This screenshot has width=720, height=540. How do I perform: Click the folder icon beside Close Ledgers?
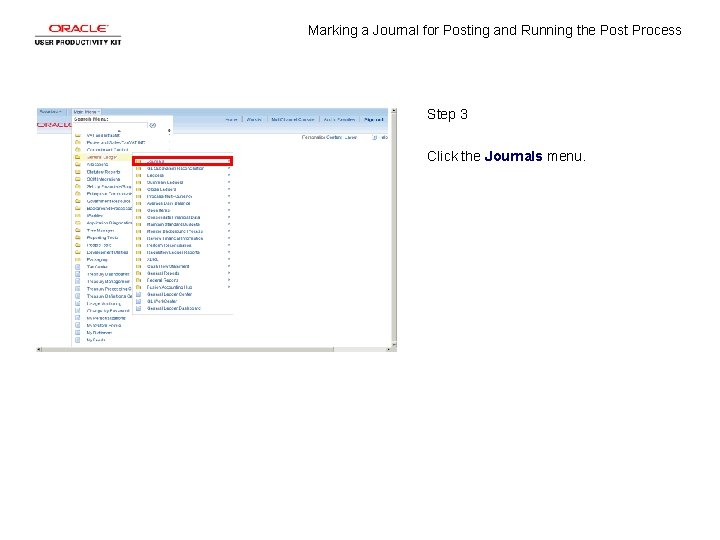(138, 189)
